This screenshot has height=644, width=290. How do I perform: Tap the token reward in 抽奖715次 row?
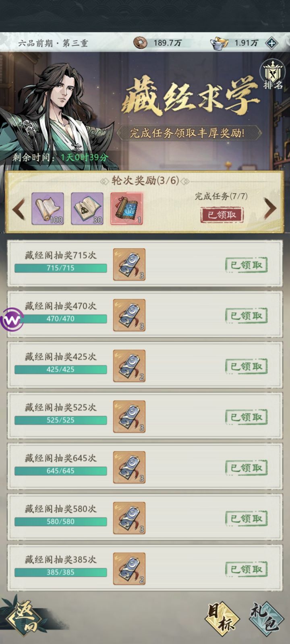tap(129, 264)
